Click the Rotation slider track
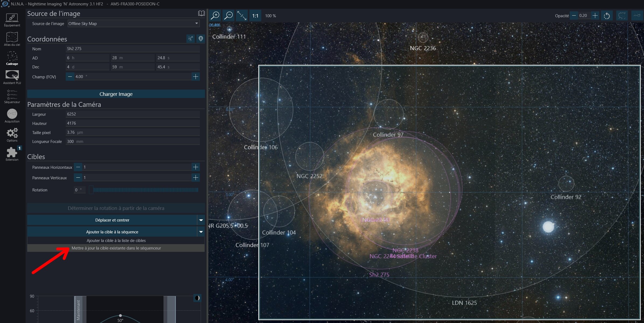The width and height of the screenshot is (644, 323). coord(144,190)
